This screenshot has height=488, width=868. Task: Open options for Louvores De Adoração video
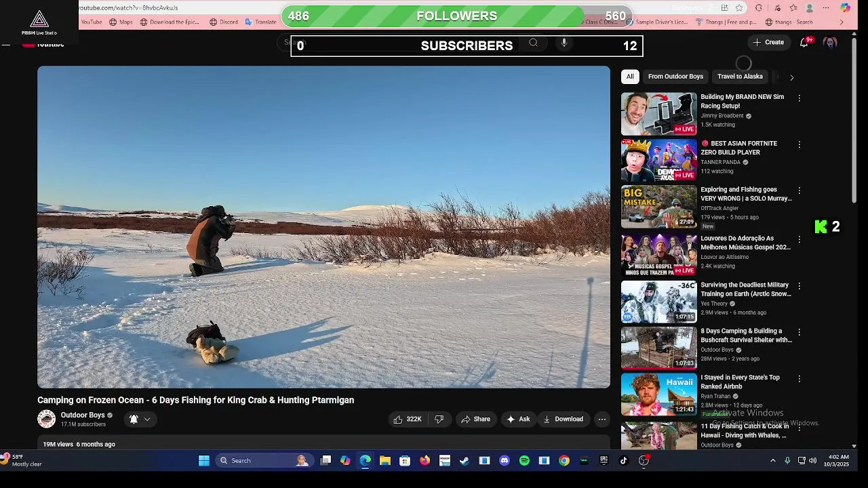[x=799, y=239]
